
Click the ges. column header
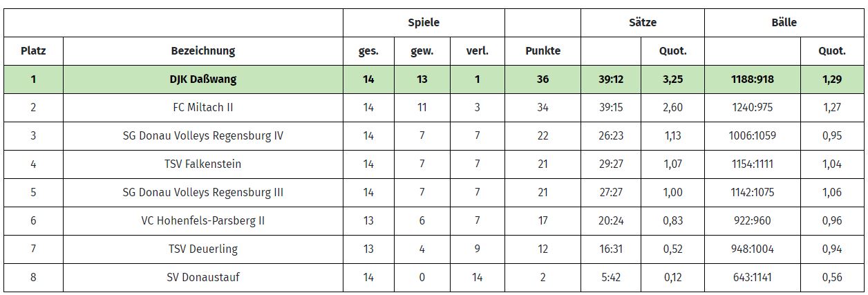pos(368,50)
